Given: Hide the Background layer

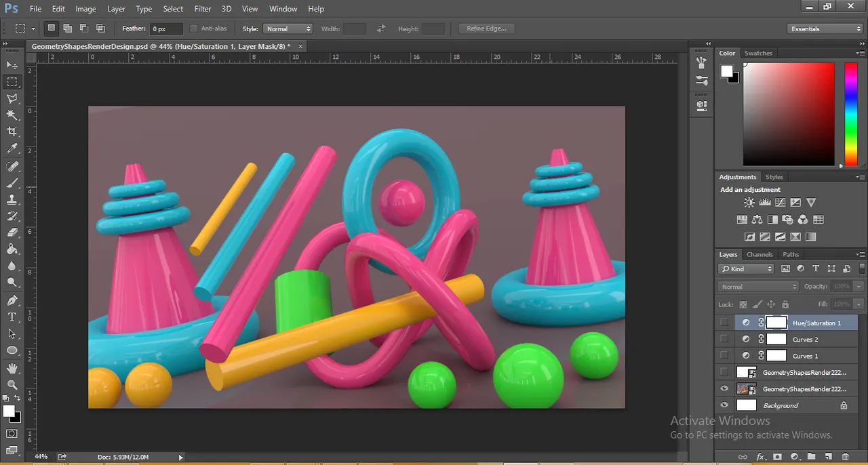Looking at the screenshot, I should (x=724, y=405).
